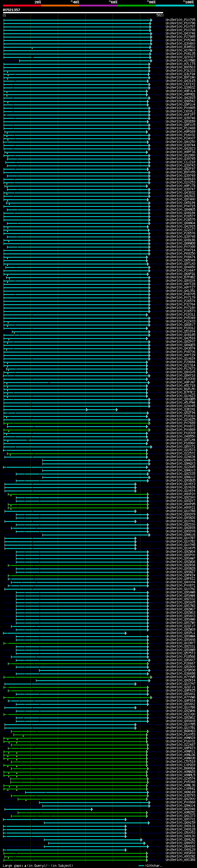This screenshot has width=197, height=868.
Task: Click hit label UniRef100_P24007
Action: [180, 138]
